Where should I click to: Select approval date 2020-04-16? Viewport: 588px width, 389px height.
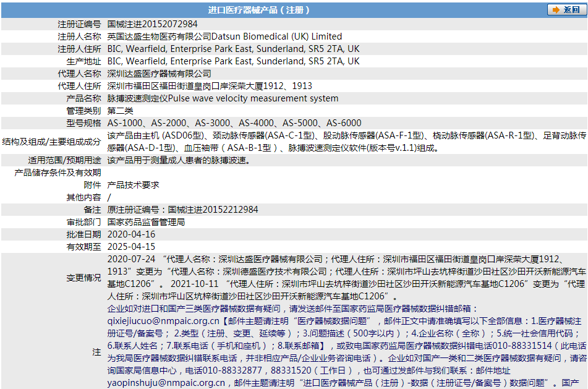coord(131,234)
